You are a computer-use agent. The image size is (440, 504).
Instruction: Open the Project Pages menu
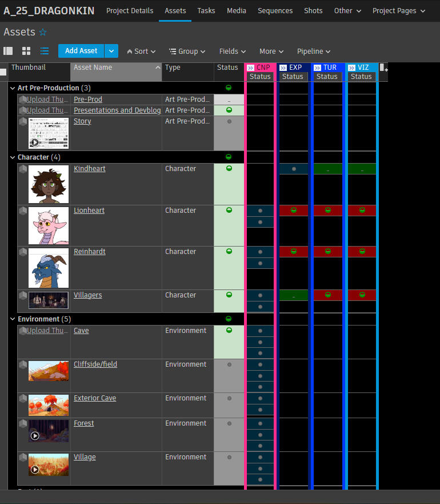point(399,11)
